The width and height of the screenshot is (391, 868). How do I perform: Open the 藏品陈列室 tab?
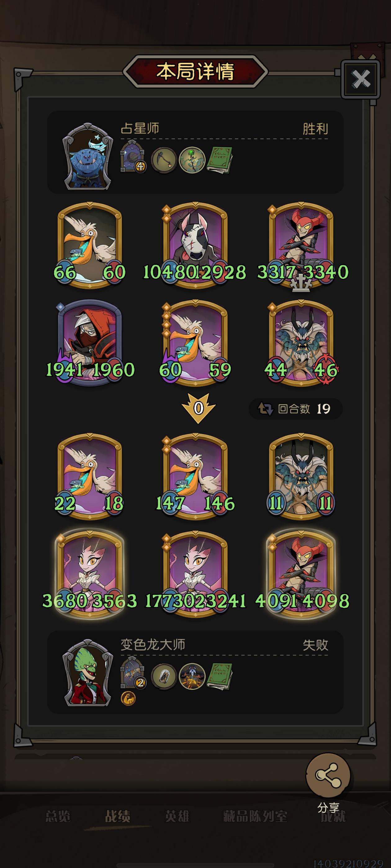255,817
